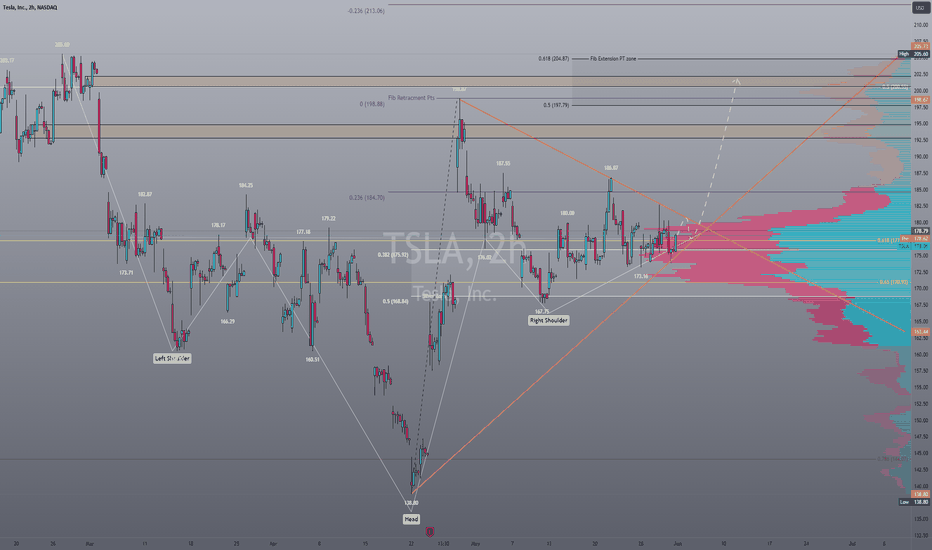This screenshot has height=550, width=932.
Task: Click the High 205.60 price tag
Action: tap(914, 54)
